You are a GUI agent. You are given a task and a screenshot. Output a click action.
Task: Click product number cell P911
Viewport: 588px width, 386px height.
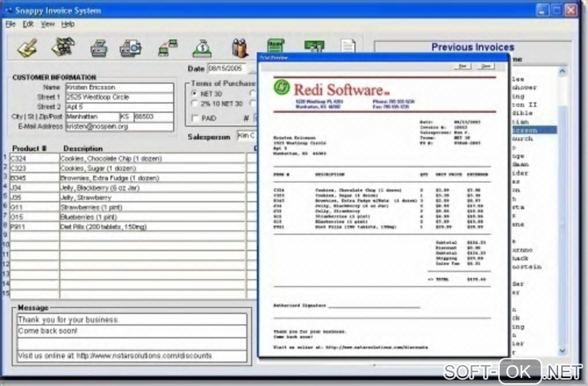click(x=35, y=227)
